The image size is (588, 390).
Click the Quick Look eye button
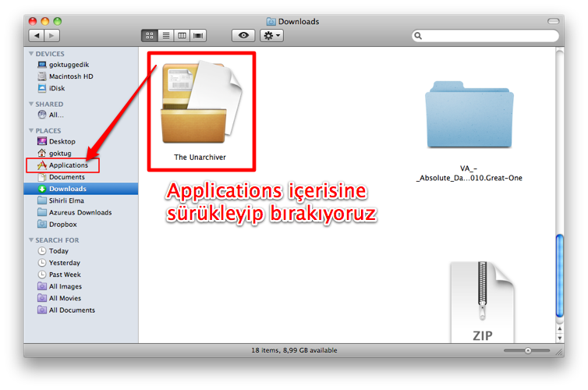243,36
